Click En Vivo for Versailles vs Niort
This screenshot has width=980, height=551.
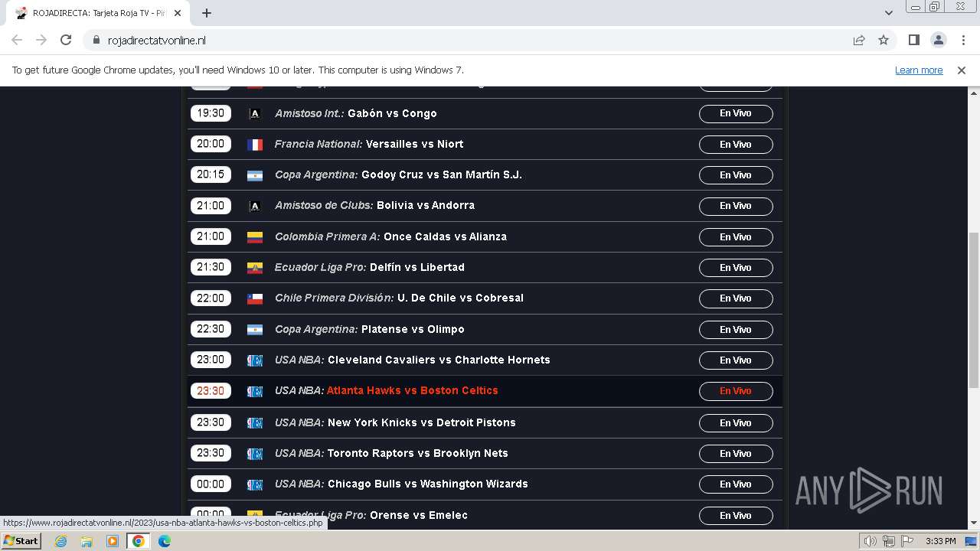(x=736, y=145)
